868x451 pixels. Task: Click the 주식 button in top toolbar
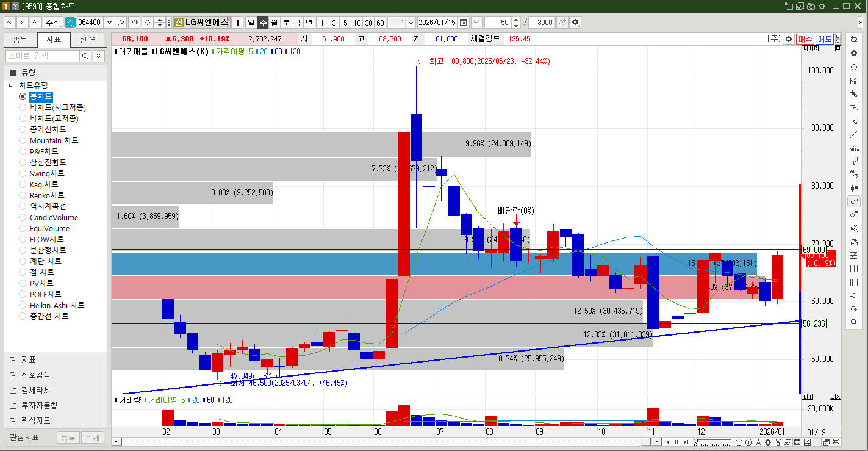(x=53, y=23)
